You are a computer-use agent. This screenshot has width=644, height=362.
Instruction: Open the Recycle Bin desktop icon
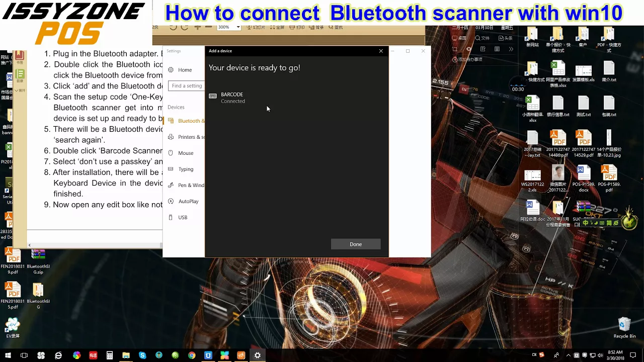click(x=624, y=327)
